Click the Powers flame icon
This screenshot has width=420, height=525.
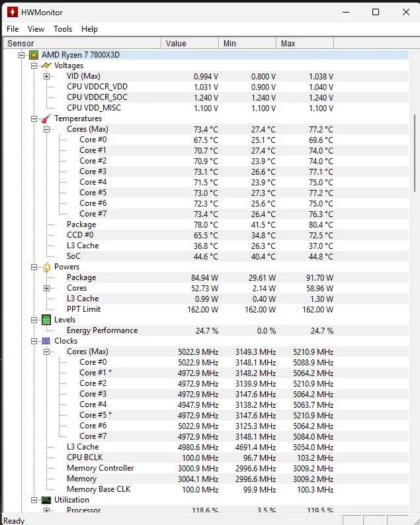tap(46, 267)
